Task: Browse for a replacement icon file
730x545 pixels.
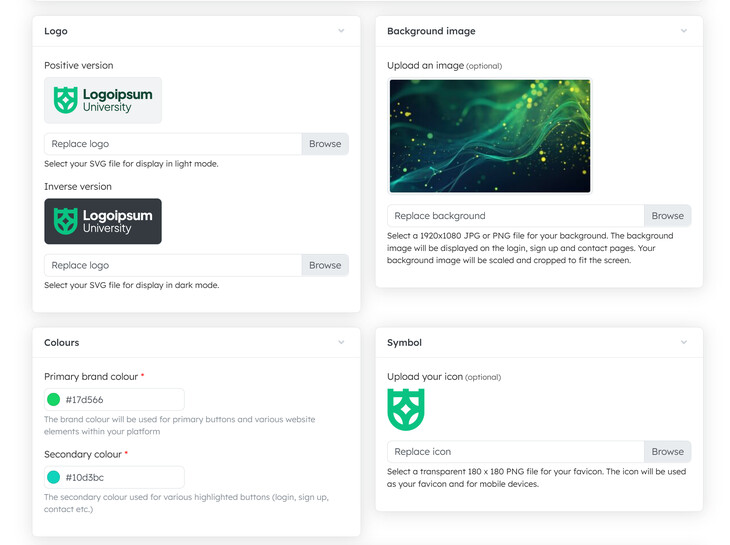Action: pyautogui.click(x=667, y=452)
